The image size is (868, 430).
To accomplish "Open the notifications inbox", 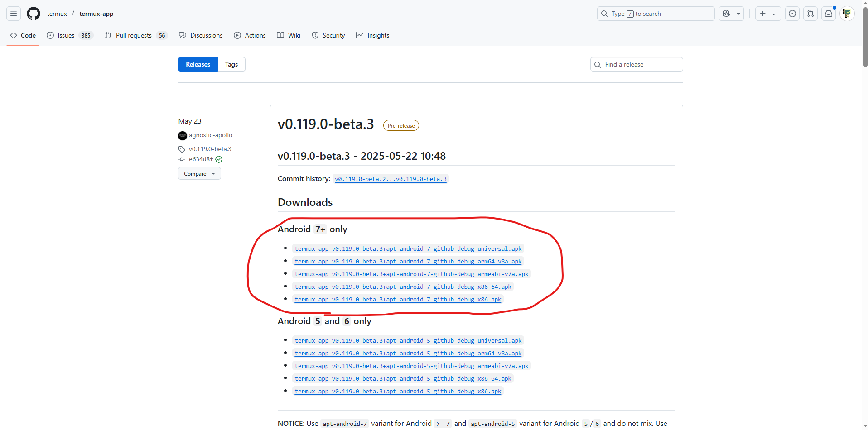I will pos(829,14).
